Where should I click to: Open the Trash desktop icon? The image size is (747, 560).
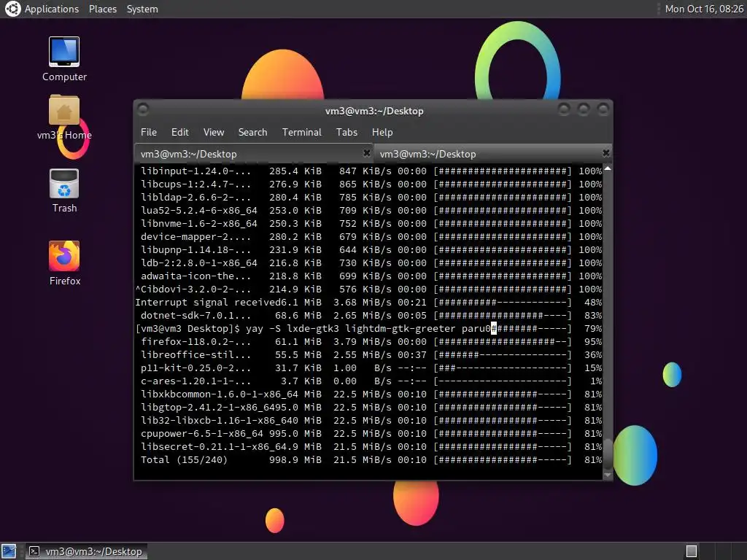(x=64, y=184)
